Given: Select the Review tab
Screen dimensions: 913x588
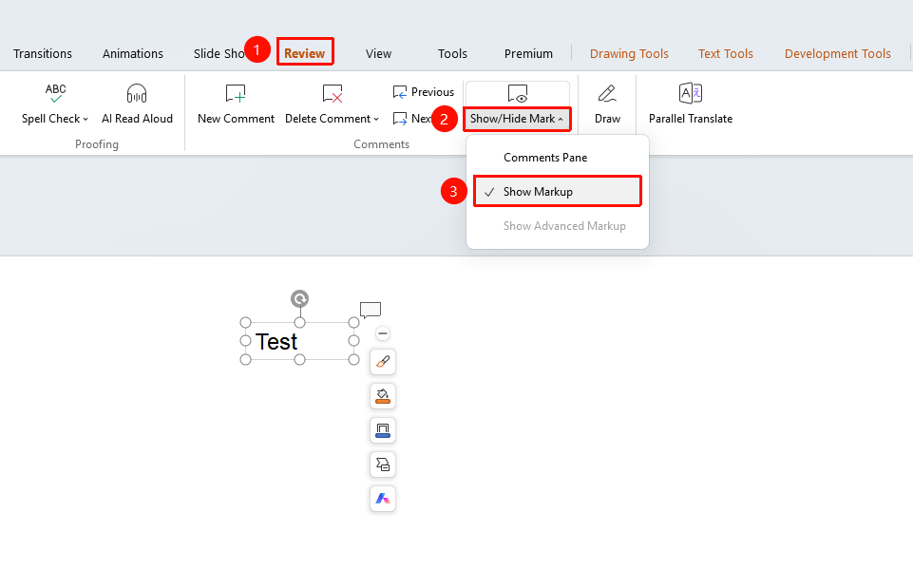Looking at the screenshot, I should pyautogui.click(x=305, y=53).
